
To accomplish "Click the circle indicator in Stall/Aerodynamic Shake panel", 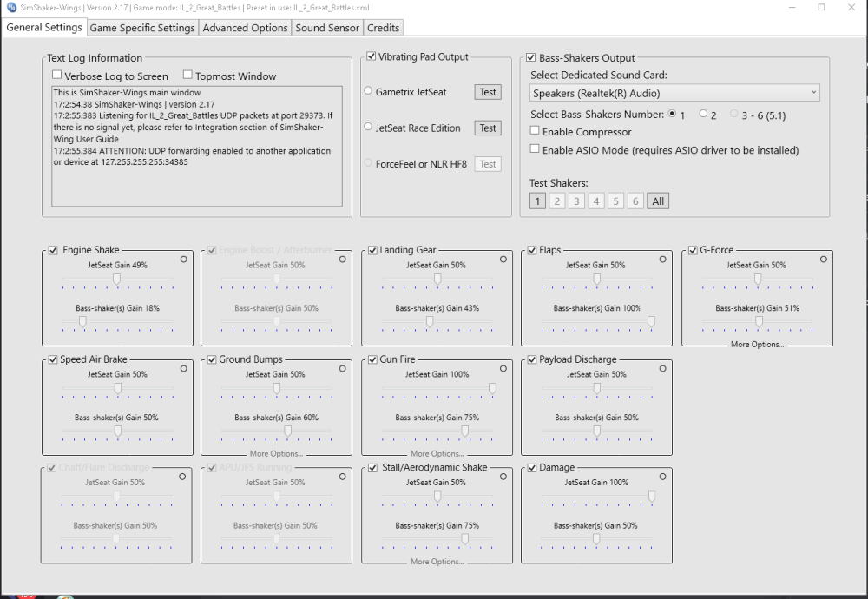I will pyautogui.click(x=503, y=477).
